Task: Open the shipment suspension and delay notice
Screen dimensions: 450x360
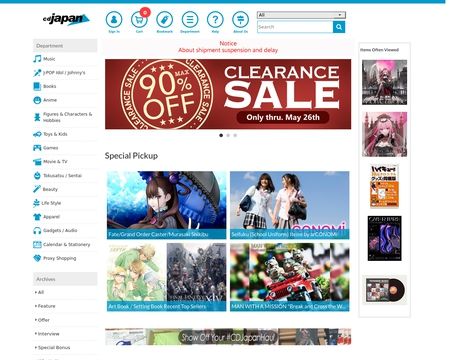Action: pyautogui.click(x=228, y=50)
